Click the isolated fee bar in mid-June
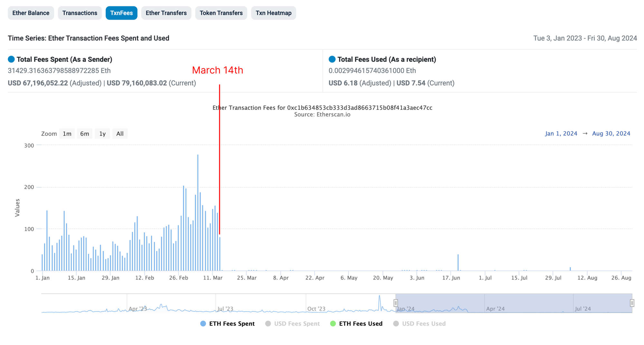The height and width of the screenshot is (345, 644). [x=458, y=263]
